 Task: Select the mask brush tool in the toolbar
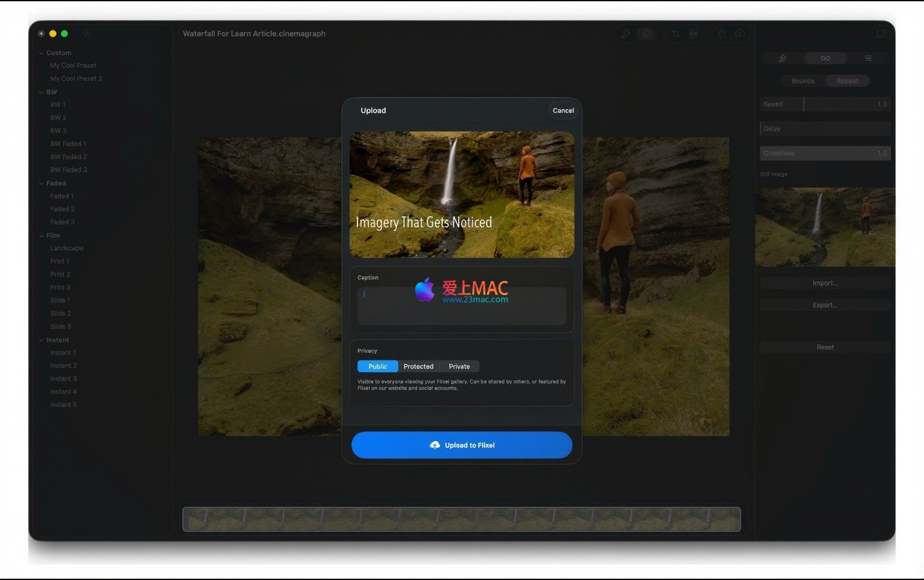pos(625,34)
